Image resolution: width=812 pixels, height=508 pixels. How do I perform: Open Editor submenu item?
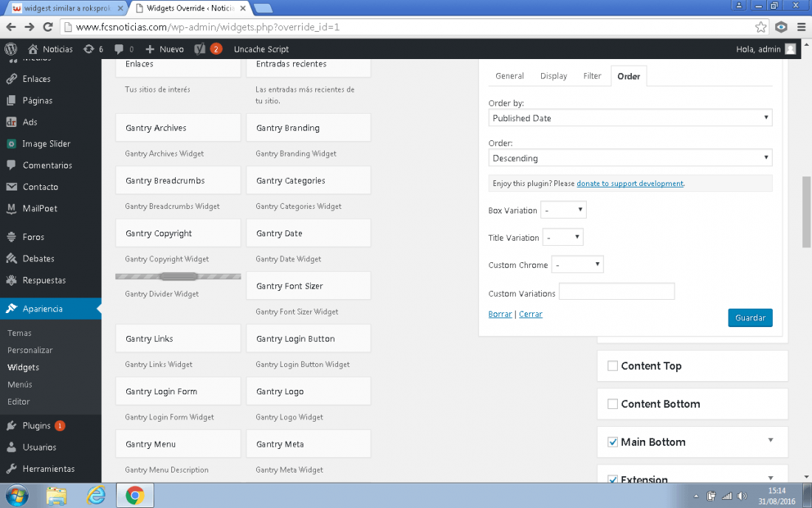click(x=18, y=402)
